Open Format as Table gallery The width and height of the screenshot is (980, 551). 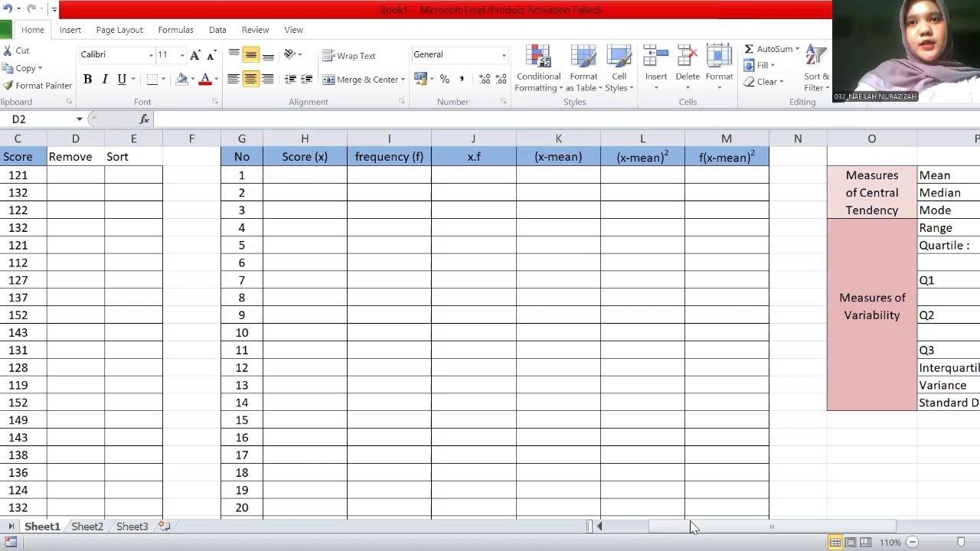pyautogui.click(x=583, y=68)
